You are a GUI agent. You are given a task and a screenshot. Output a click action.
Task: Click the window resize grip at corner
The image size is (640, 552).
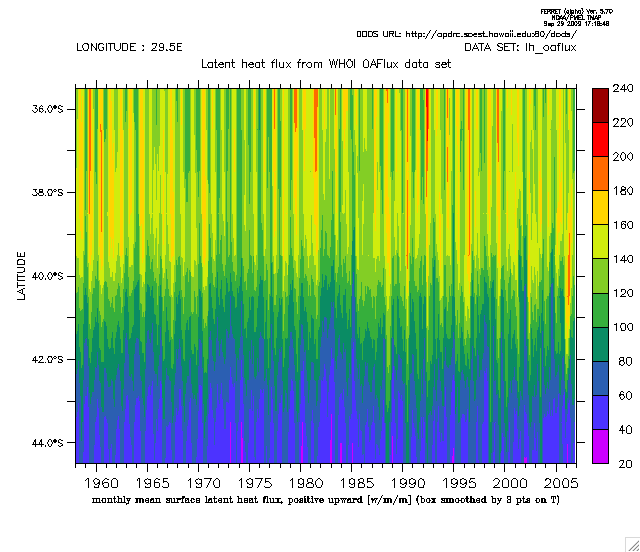click(633, 545)
